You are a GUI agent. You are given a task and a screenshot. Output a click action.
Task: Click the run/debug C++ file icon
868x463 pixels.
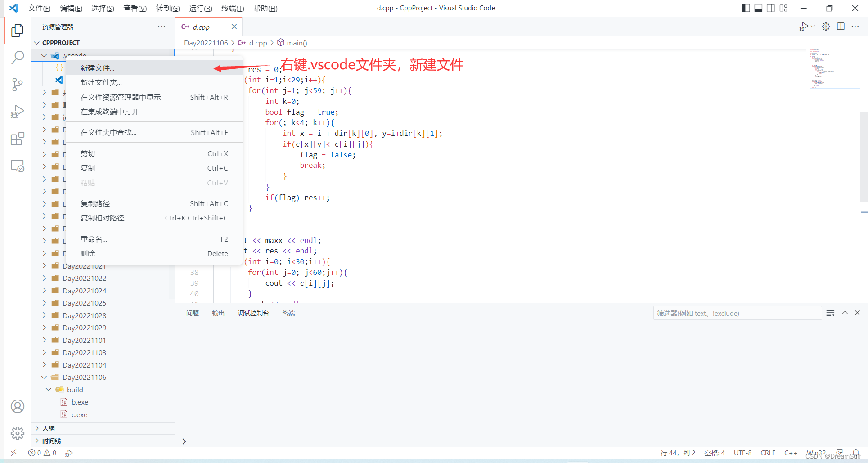tap(804, 27)
